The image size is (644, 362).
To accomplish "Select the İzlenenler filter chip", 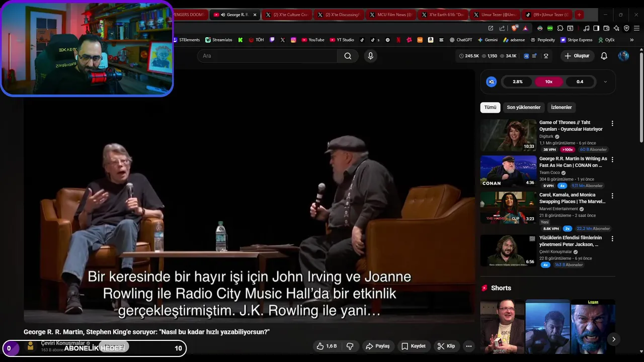I will [561, 107].
